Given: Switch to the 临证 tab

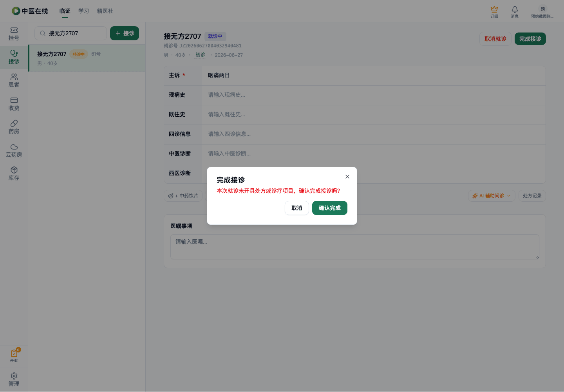Looking at the screenshot, I should (x=65, y=11).
